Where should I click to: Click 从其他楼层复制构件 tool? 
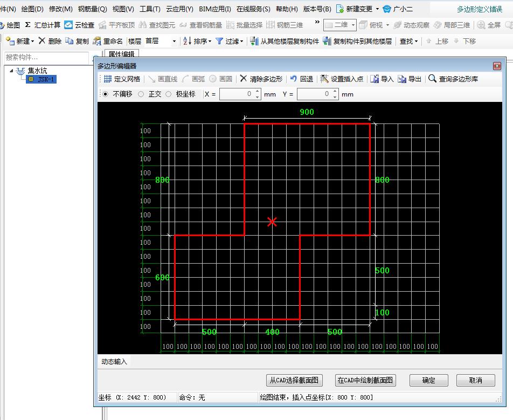(285, 41)
